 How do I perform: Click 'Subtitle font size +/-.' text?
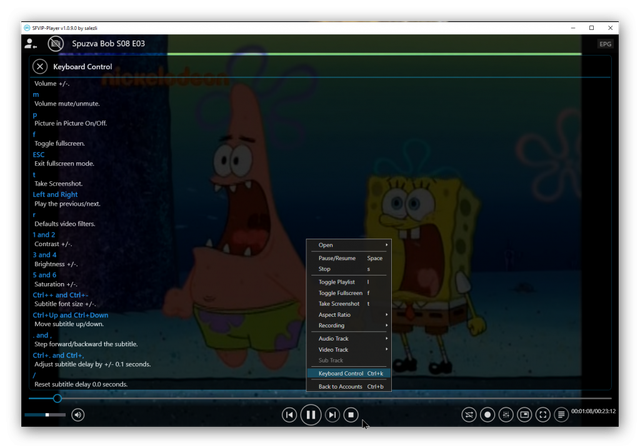[x=65, y=304]
